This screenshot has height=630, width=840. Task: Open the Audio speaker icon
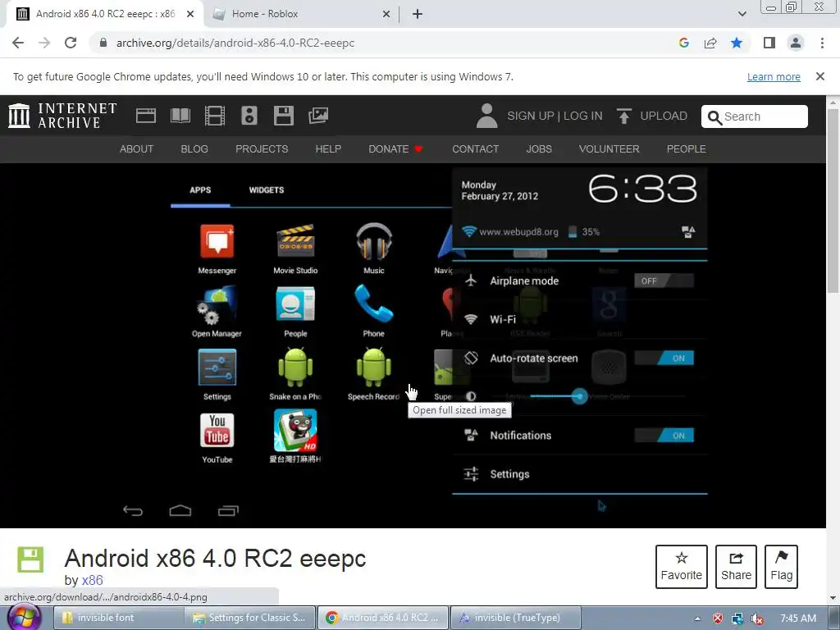(249, 116)
